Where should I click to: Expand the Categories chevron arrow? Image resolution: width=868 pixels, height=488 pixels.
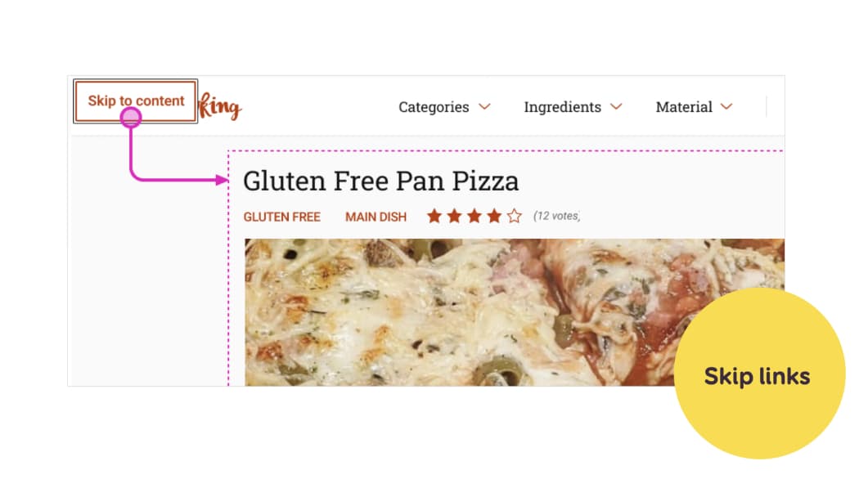pyautogui.click(x=484, y=106)
